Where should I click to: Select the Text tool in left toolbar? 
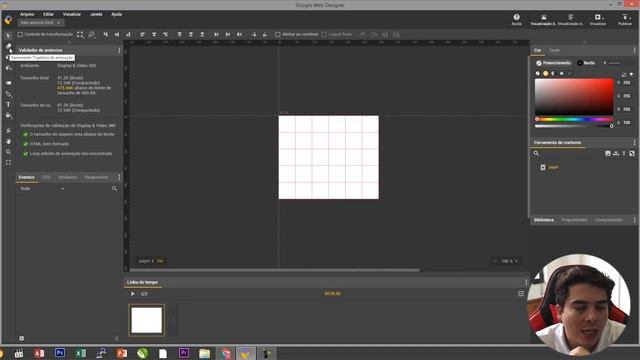pos(9,105)
